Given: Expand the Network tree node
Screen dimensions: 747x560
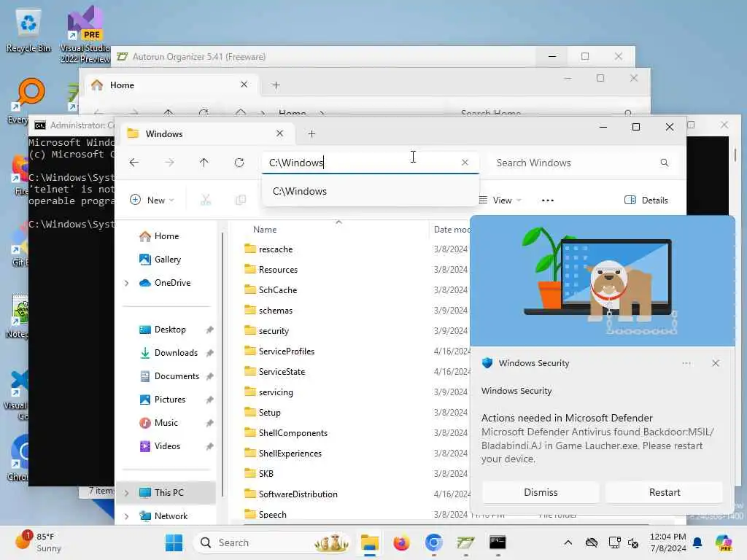Looking at the screenshot, I should 126,516.
